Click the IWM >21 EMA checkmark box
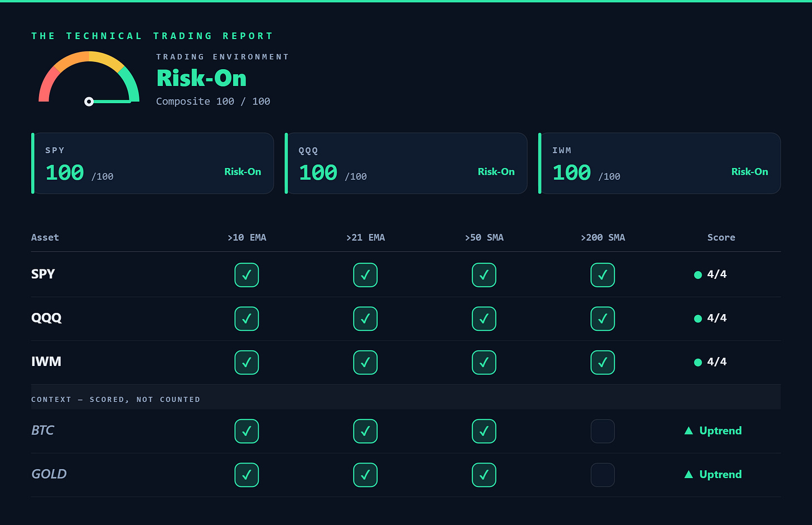812x525 pixels. [x=365, y=363]
